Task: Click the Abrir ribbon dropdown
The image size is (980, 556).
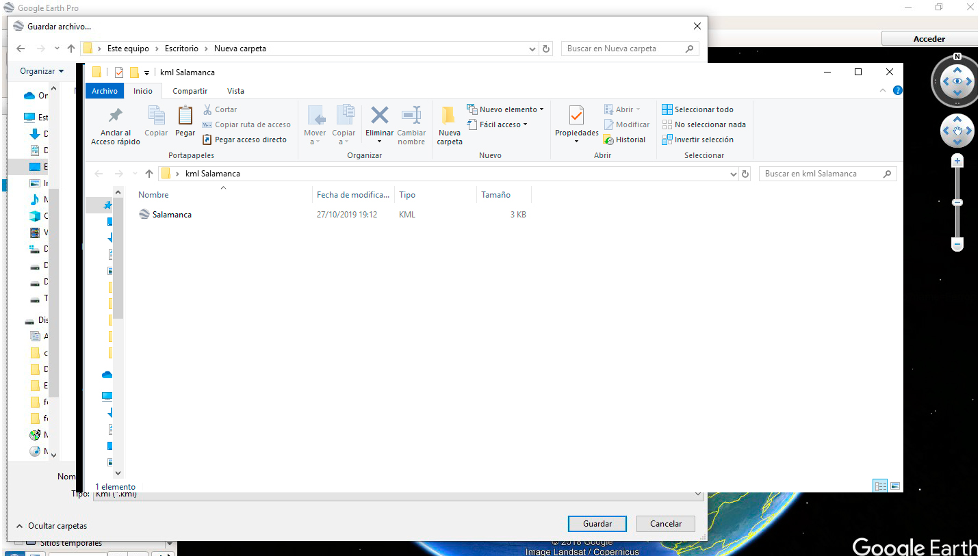Action: pyautogui.click(x=622, y=109)
